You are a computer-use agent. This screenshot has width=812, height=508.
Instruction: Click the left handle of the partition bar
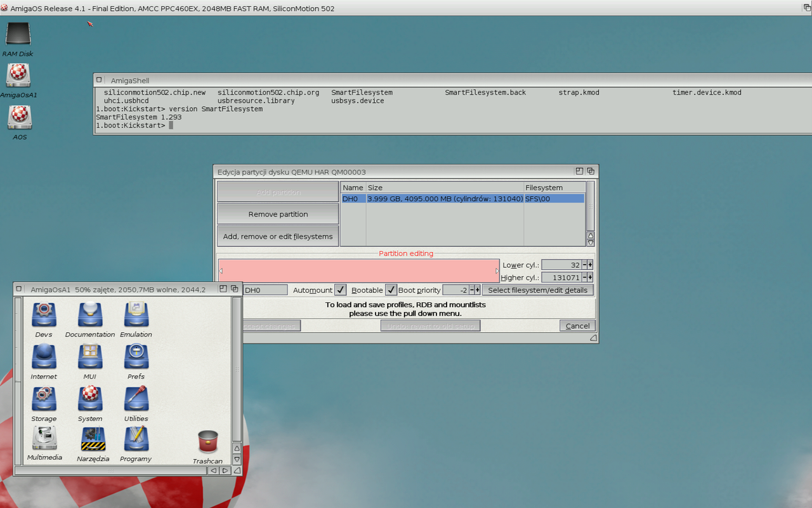[221, 271]
